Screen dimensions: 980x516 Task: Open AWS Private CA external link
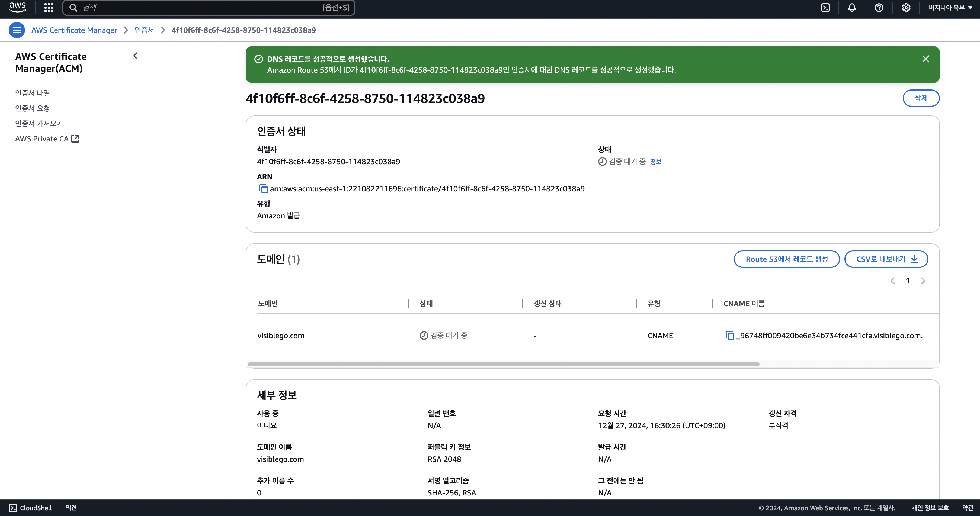coord(47,139)
